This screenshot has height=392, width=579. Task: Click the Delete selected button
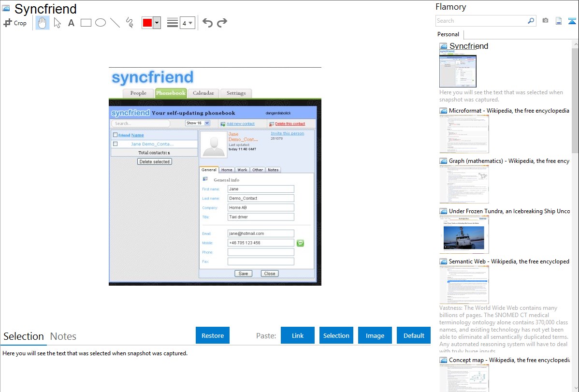[x=154, y=161]
